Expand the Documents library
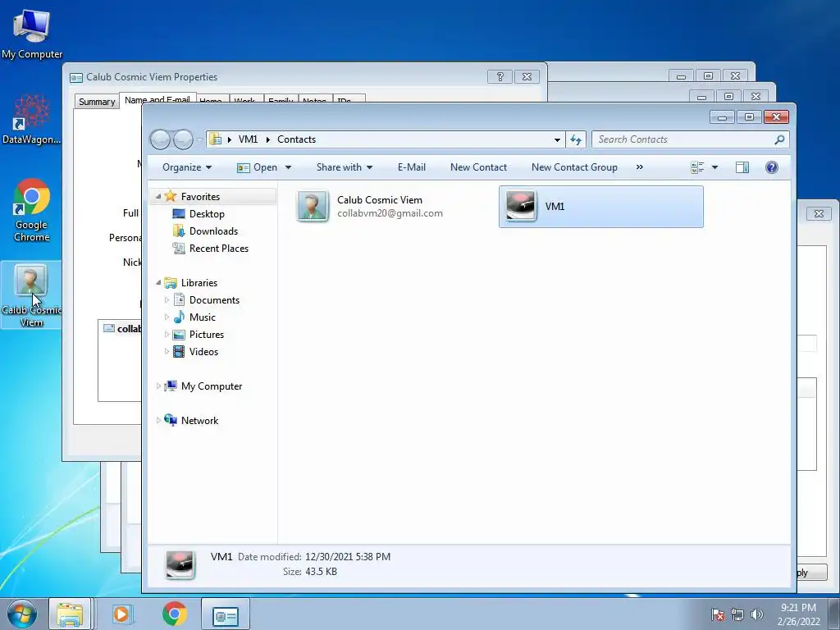The width and height of the screenshot is (840, 630). 167,300
